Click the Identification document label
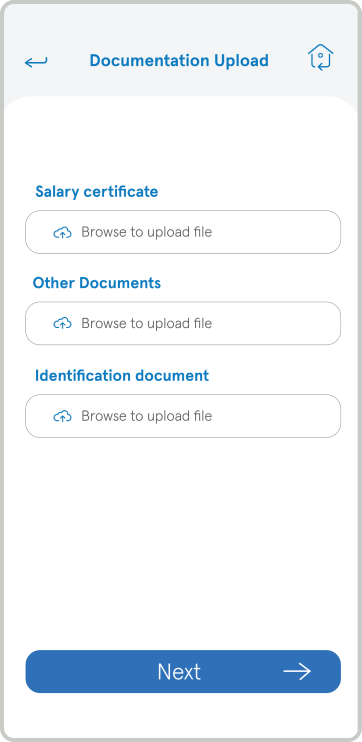Viewport: 362px width, 742px height. 122,376
